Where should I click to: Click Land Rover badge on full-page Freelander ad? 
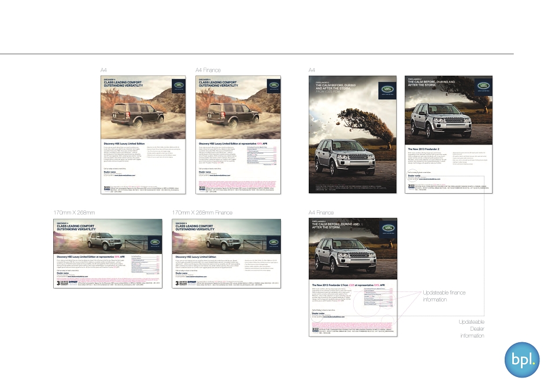(387, 89)
